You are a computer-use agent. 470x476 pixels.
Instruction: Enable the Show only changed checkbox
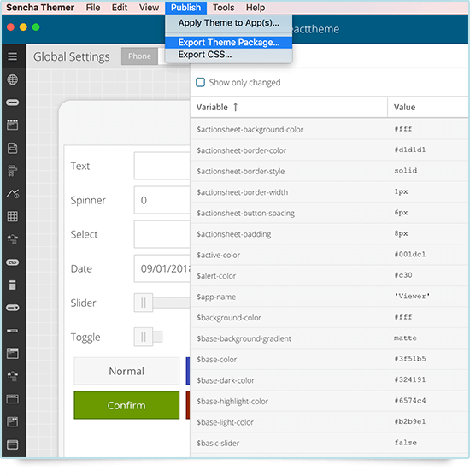(200, 82)
